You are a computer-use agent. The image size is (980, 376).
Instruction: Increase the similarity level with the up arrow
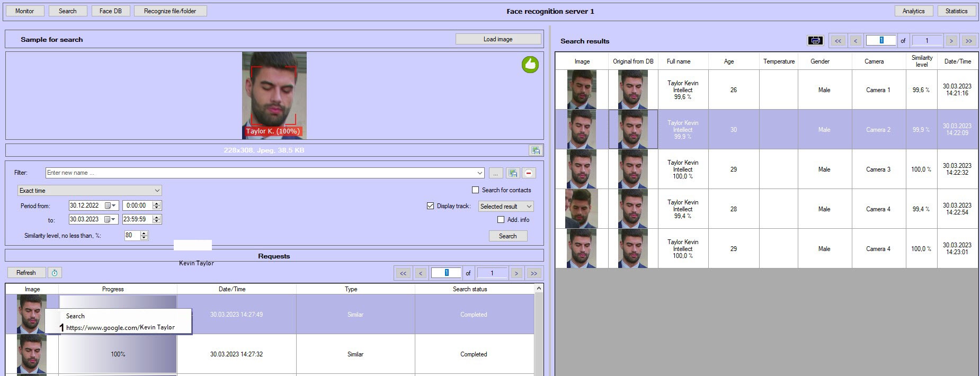[144, 233]
